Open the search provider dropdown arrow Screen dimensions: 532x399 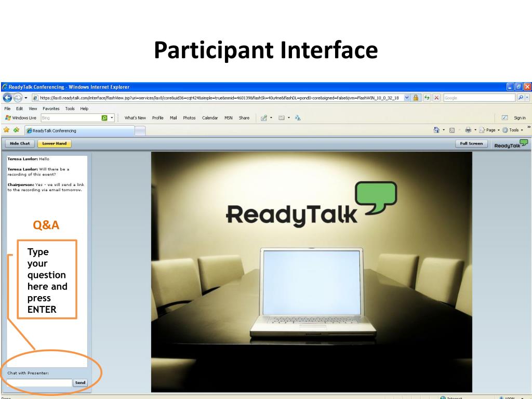click(527, 98)
